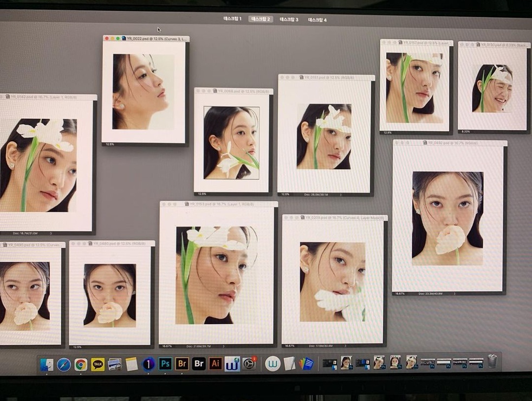Viewport: 532px width, 401px height.
Task: Open status info arrow in YR_0153.psd window
Action: (223, 346)
